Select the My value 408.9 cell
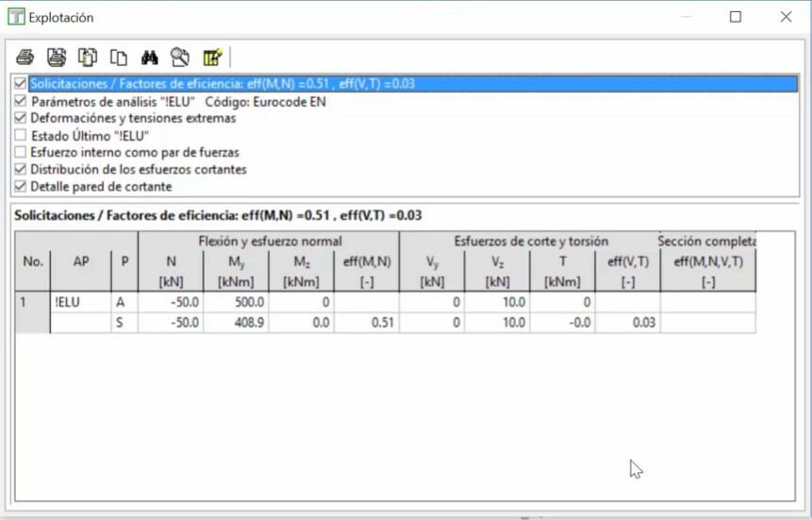This screenshot has width=812, height=520. pyautogui.click(x=236, y=323)
